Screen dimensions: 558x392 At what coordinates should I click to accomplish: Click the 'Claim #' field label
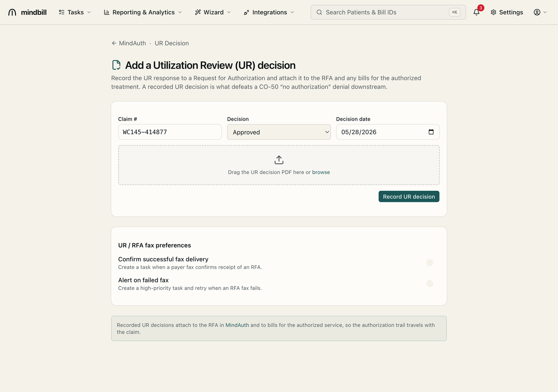[x=128, y=119]
